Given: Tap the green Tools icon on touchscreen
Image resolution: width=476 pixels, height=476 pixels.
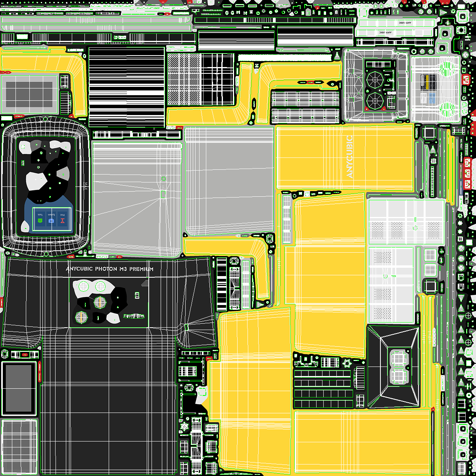Looking at the screenshot, I should point(40,221).
